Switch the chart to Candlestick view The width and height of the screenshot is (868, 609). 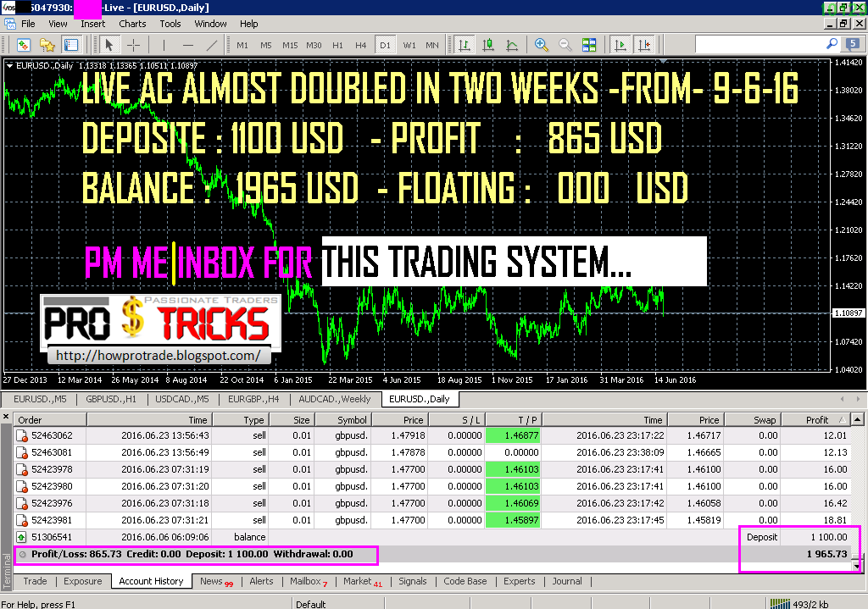pyautogui.click(x=489, y=46)
